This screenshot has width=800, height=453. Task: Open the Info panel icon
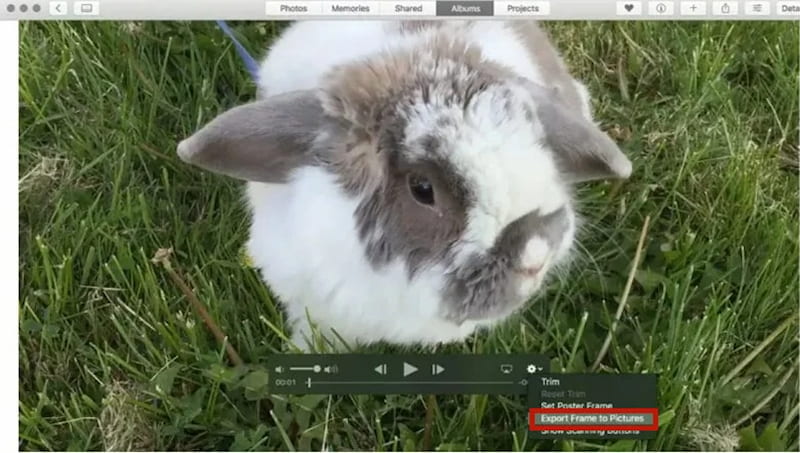(x=661, y=8)
